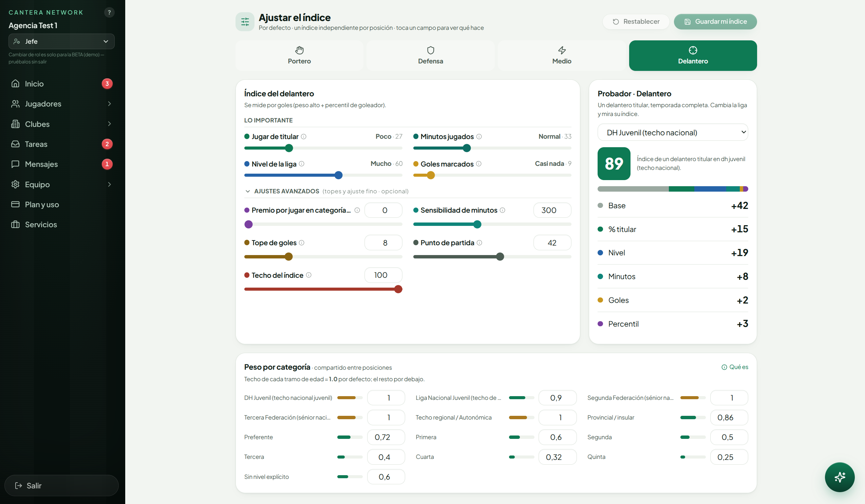This screenshot has height=504, width=865.
Task: Expand the Jugadores submenu chevron
Action: click(x=110, y=103)
